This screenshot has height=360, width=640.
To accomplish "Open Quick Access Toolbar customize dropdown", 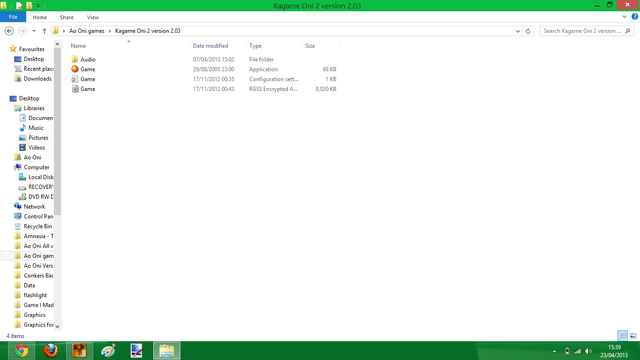I will 38,6.
